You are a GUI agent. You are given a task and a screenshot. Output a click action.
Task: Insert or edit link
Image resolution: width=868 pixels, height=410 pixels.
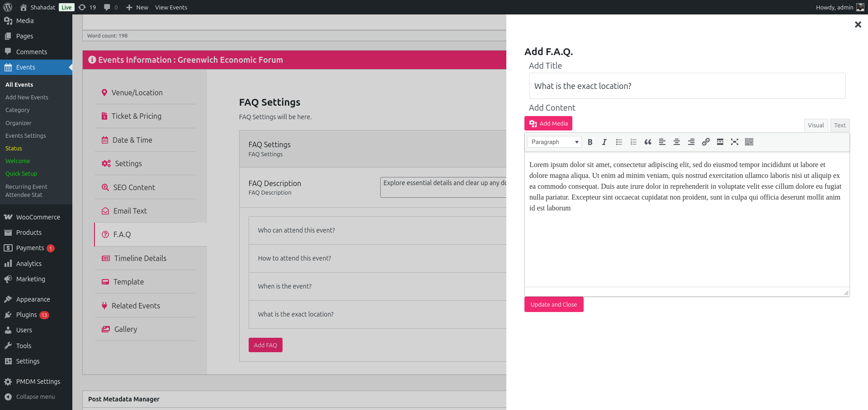tap(706, 142)
